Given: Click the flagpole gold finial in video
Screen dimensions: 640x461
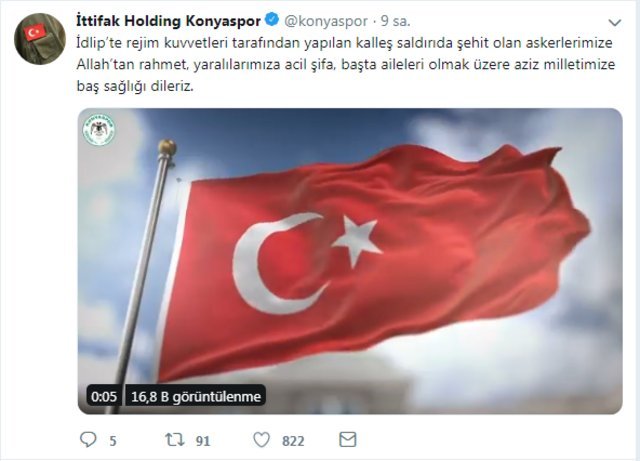Looking at the screenshot, I should tap(167, 147).
